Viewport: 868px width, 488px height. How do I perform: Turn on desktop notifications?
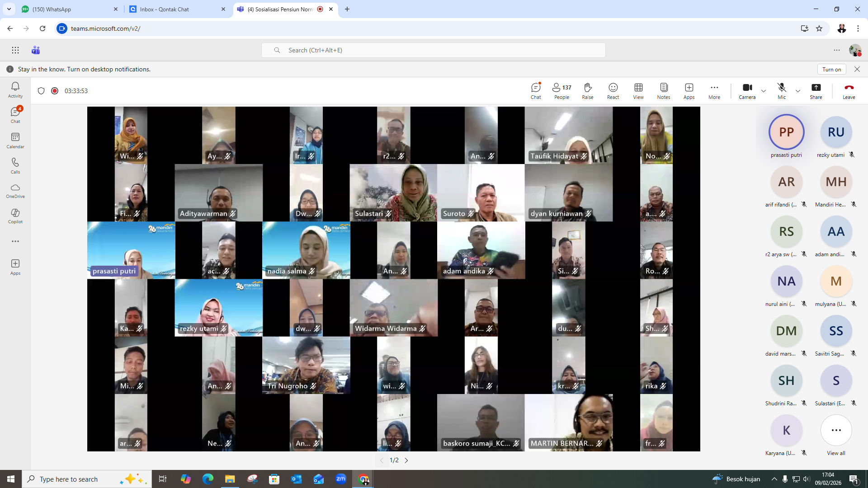pyautogui.click(x=831, y=69)
